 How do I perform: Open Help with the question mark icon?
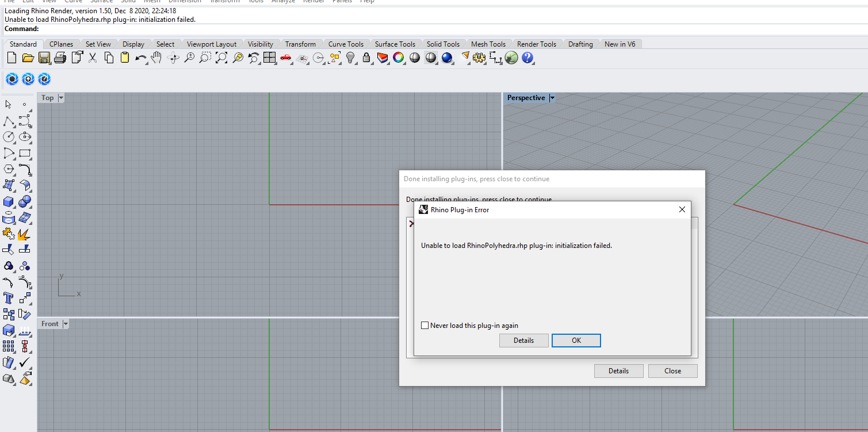click(x=527, y=58)
